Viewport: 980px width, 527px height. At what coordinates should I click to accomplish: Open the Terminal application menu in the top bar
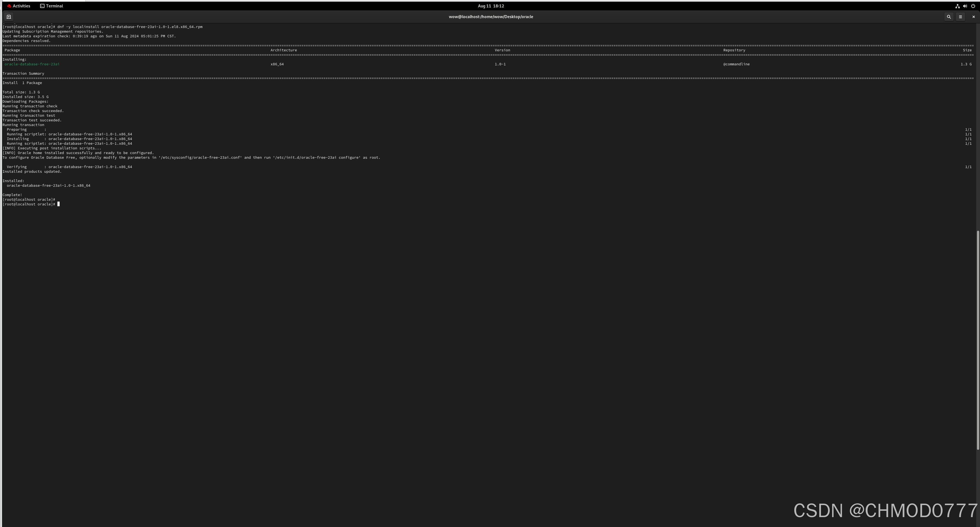click(54, 6)
